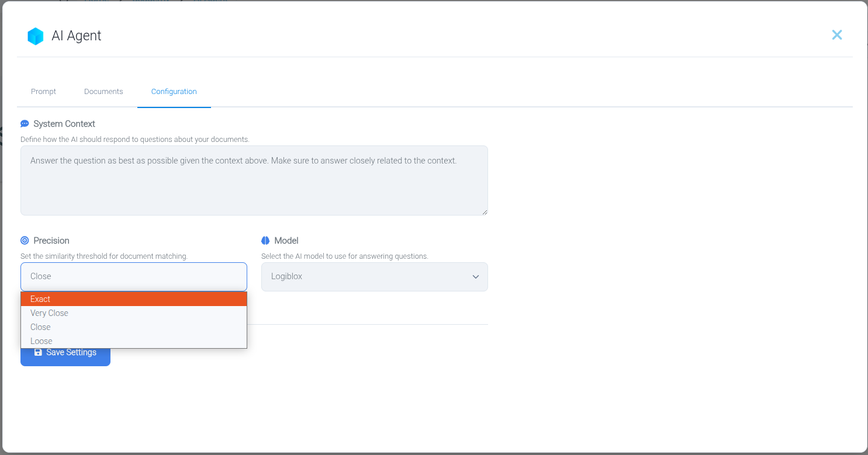Choose Loose precision option
Screen dimensions: 868x455
133,341
